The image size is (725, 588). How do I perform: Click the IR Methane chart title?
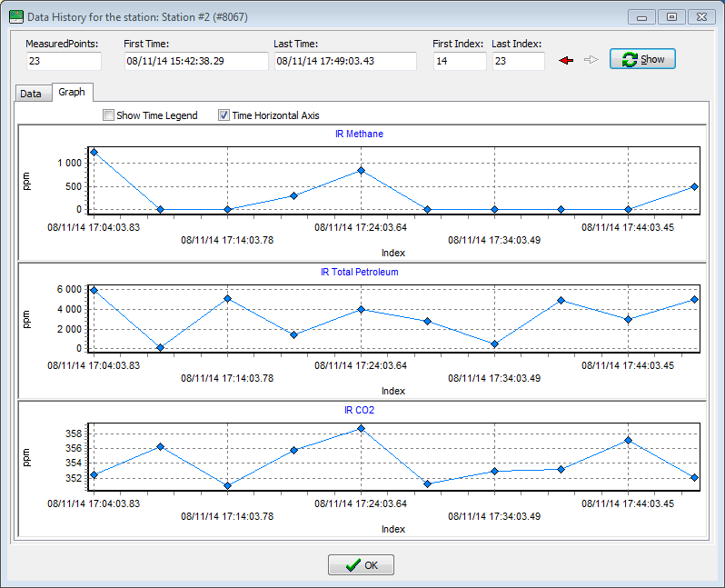coord(359,134)
